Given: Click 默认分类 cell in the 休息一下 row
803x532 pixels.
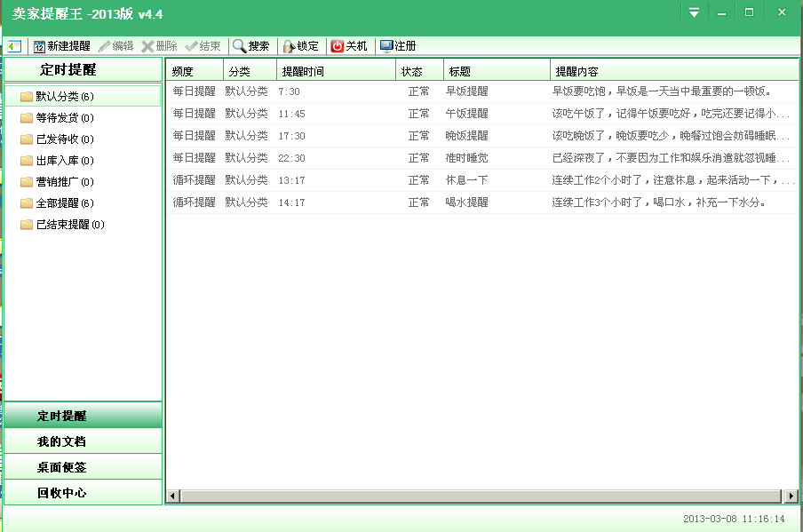Looking at the screenshot, I should (246, 180).
